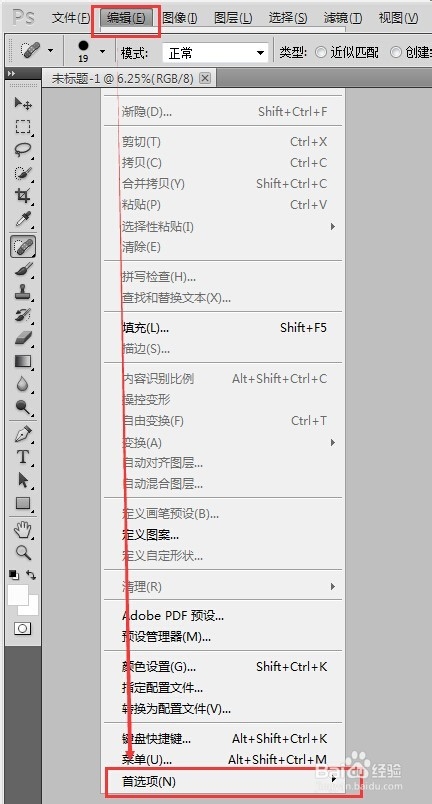The height and width of the screenshot is (804, 432).
Task: Select the Dodge tool
Action: [23, 408]
